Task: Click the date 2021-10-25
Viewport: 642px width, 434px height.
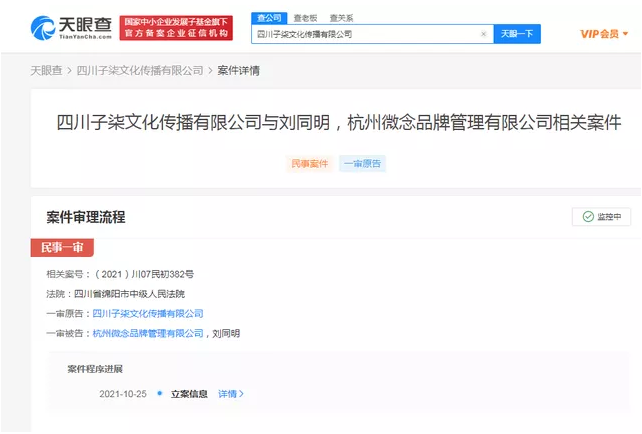Action: click(x=123, y=394)
